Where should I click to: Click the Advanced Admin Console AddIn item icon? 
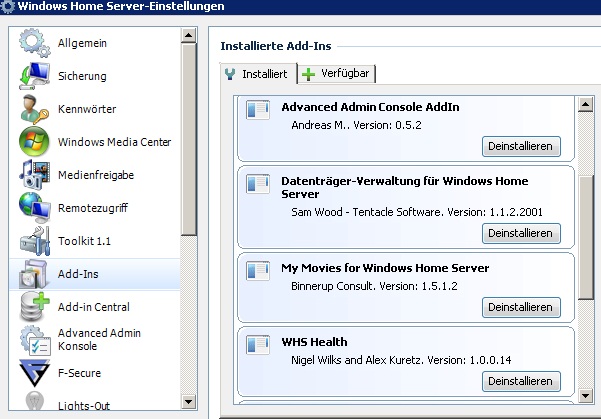(258, 110)
